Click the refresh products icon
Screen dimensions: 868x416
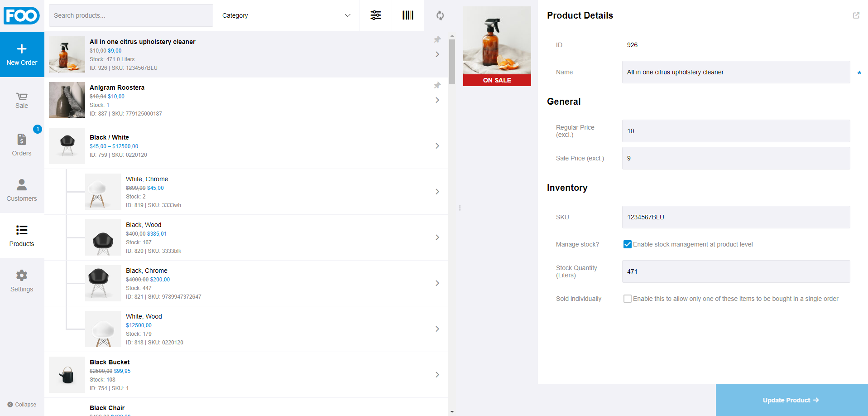coord(440,15)
